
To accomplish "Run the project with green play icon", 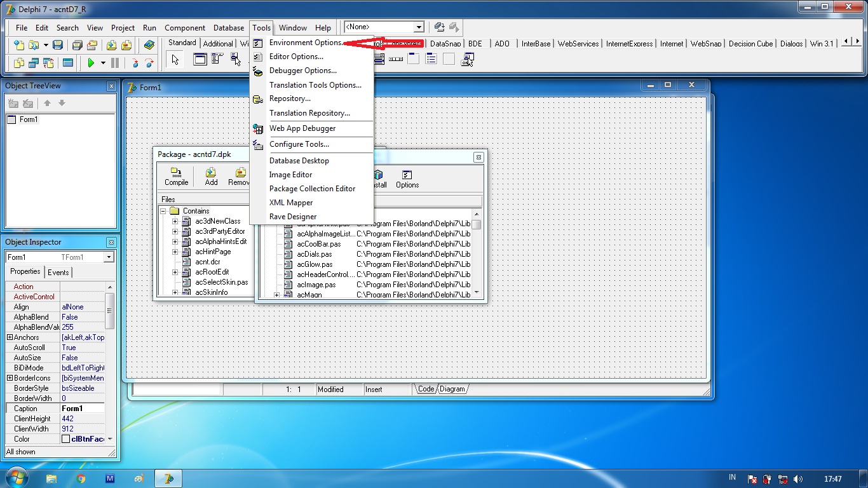I will pyautogui.click(x=91, y=63).
